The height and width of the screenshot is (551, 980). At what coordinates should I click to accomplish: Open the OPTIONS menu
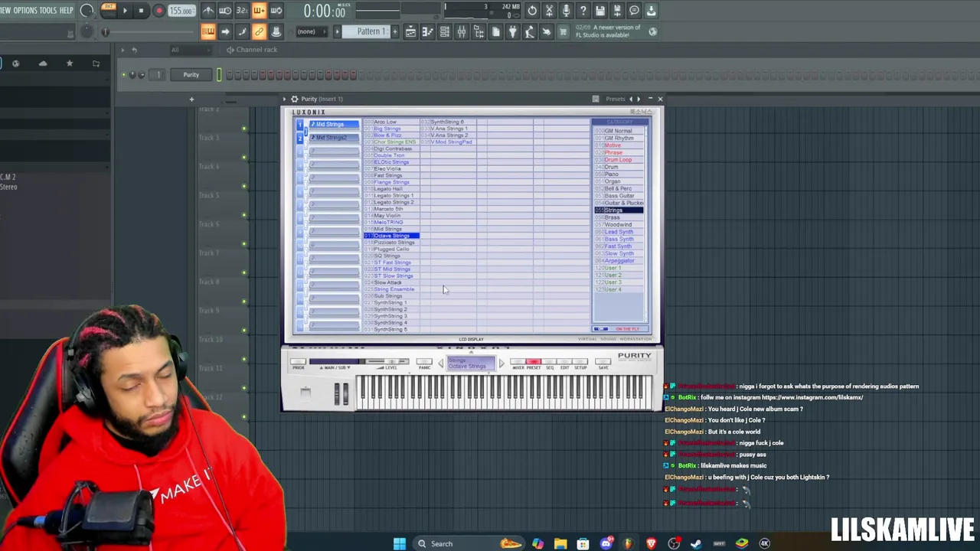point(25,10)
